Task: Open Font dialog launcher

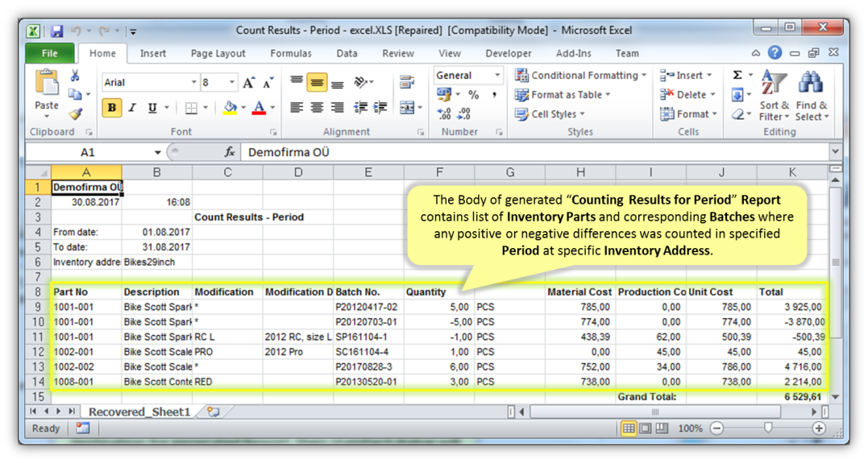Action: tap(273, 132)
